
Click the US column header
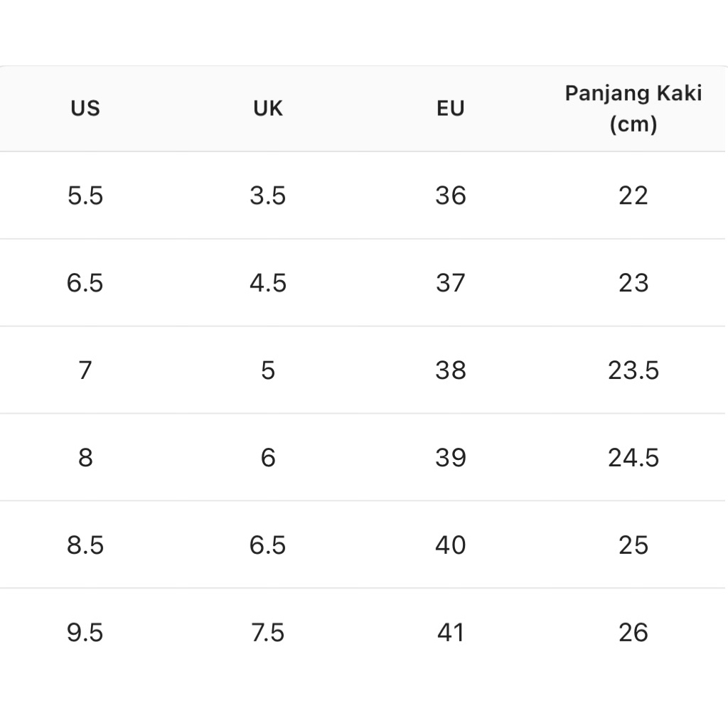(85, 109)
